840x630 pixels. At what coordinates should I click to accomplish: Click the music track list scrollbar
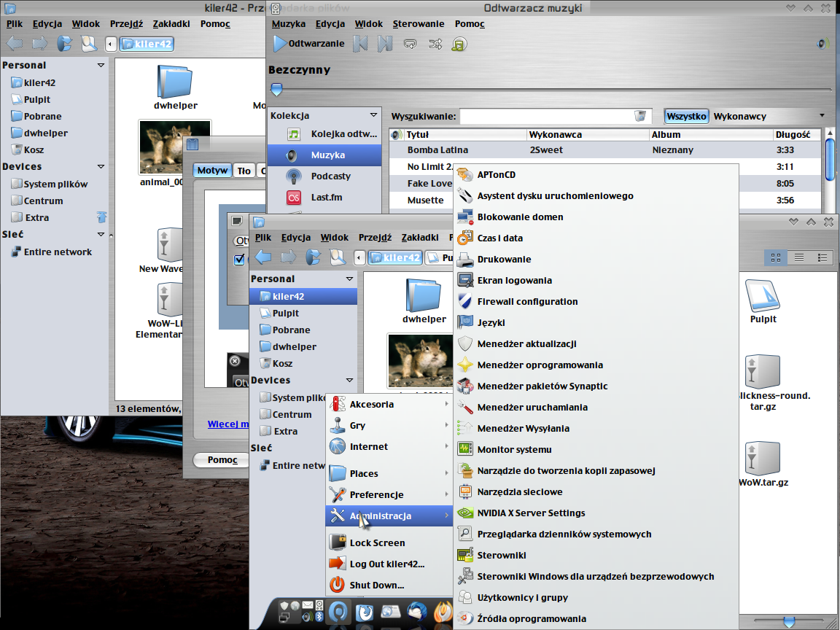click(x=830, y=160)
